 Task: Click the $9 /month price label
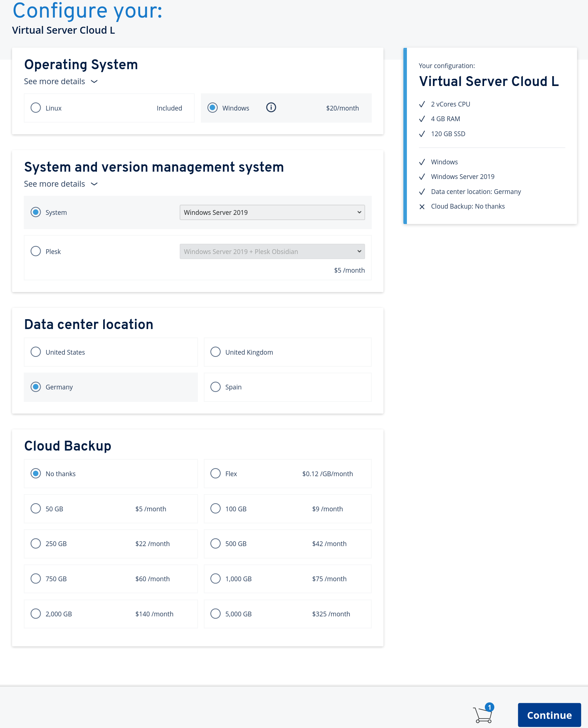[327, 509]
